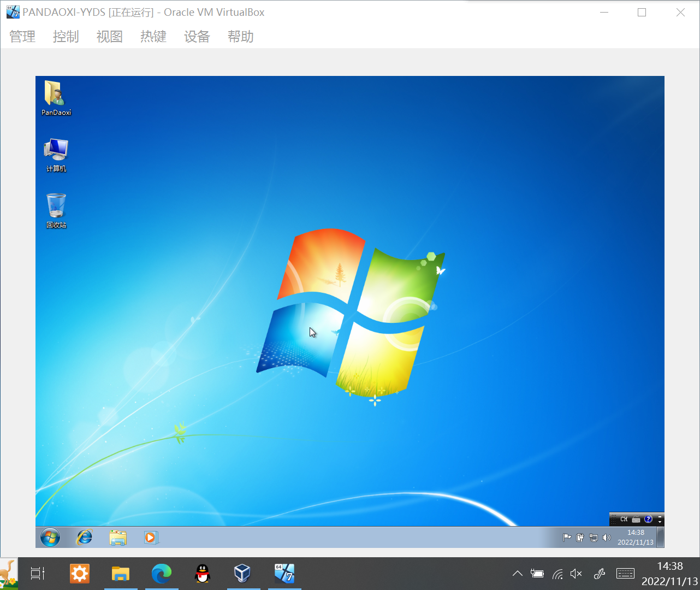Open the language bar options arrow

660,522
